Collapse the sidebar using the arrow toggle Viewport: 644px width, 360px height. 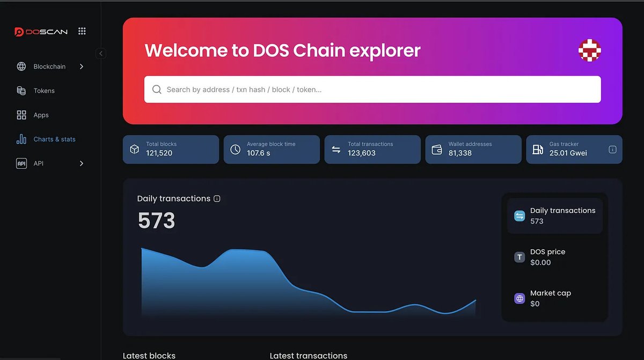point(101,53)
